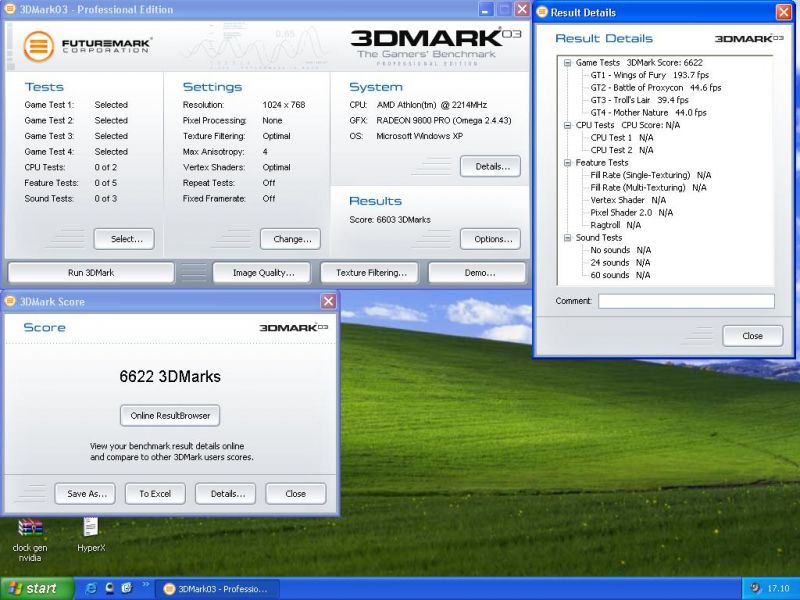Select CPU Test 2 tree row
Image resolution: width=800 pixels, height=600 pixels.
(x=621, y=150)
